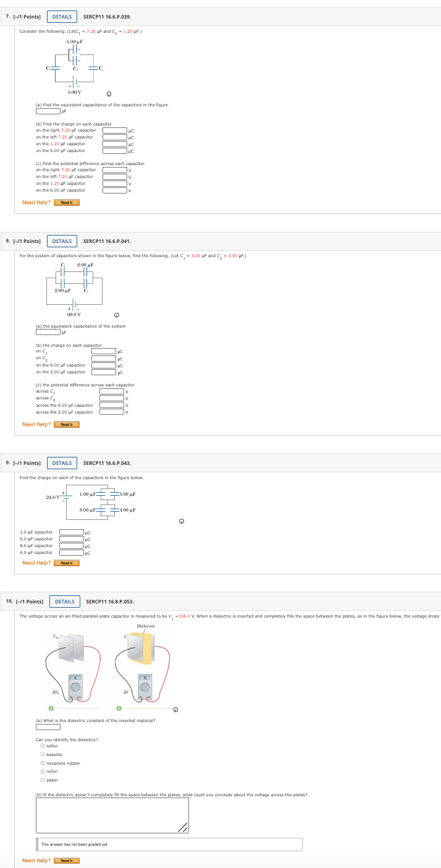Open figure info icon in question 10
The width and height of the screenshot is (441, 868).
175,710
